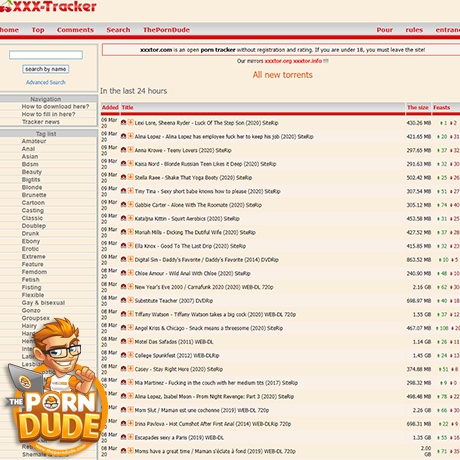Select the Flexible tag
Viewport: 460px width, 460px height.
click(33, 295)
